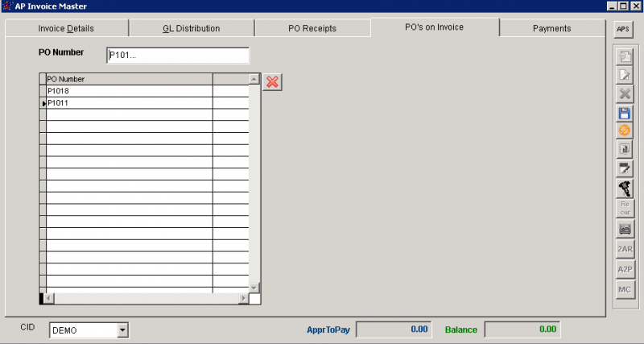Click the PO Number column header
Viewport: 644px width, 344px height.
coord(129,79)
